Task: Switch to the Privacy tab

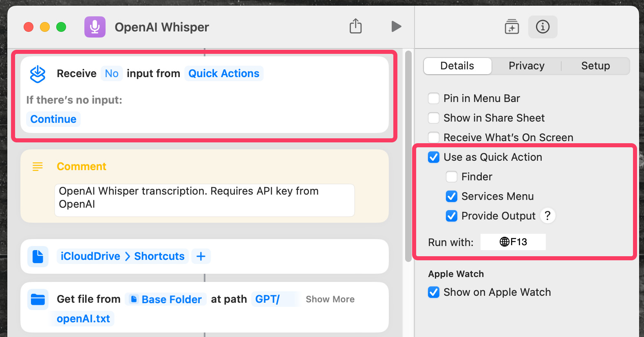Action: coord(526,66)
